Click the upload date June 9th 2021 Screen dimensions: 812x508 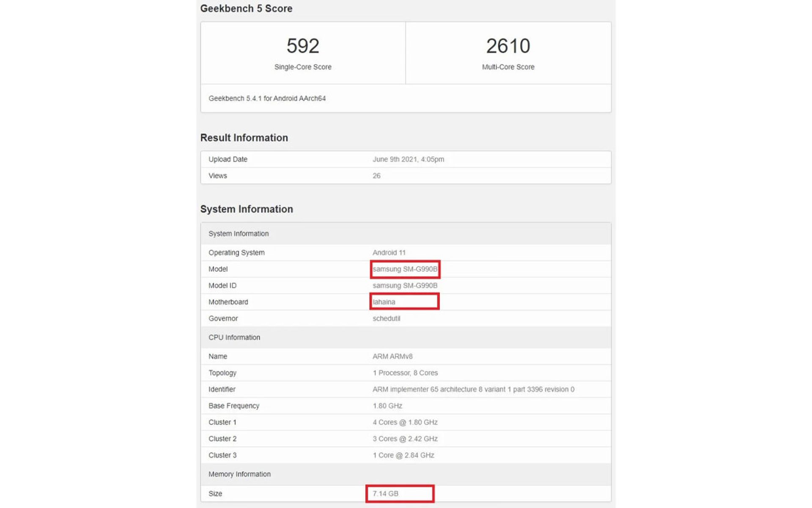408,159
